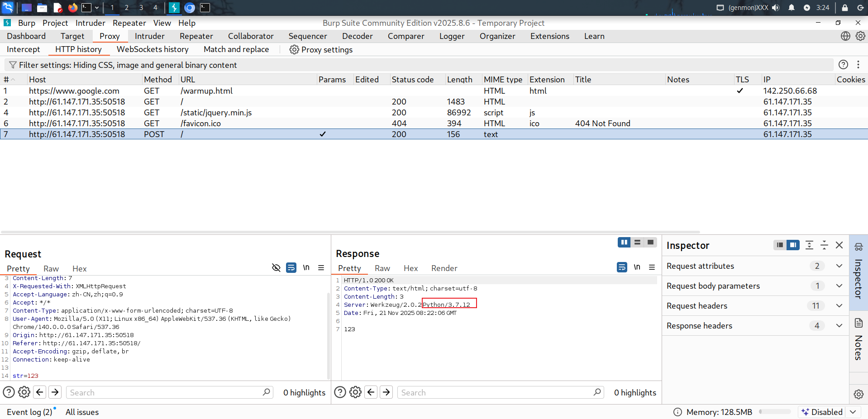Image resolution: width=868 pixels, height=419 pixels.
Task: Sort table by Status code column
Action: (x=417, y=80)
